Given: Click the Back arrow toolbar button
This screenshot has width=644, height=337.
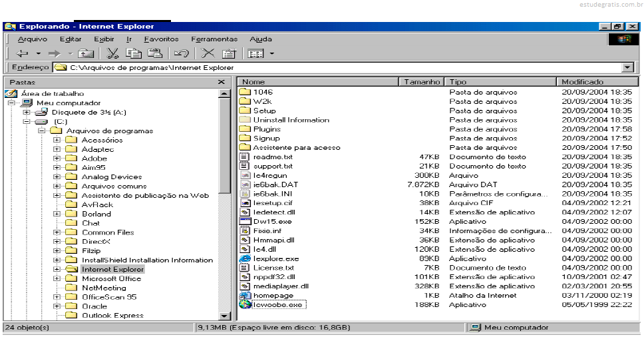Looking at the screenshot, I should point(22,53).
